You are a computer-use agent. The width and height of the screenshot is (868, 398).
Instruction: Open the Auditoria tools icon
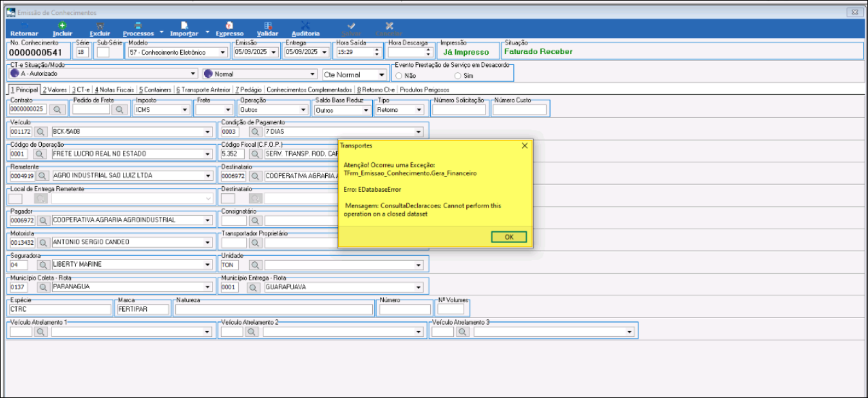[305, 25]
